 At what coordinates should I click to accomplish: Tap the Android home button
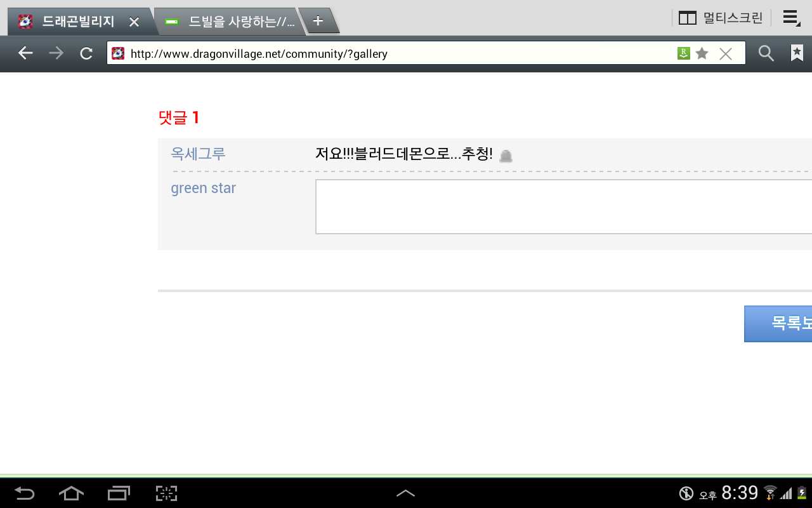click(x=71, y=493)
